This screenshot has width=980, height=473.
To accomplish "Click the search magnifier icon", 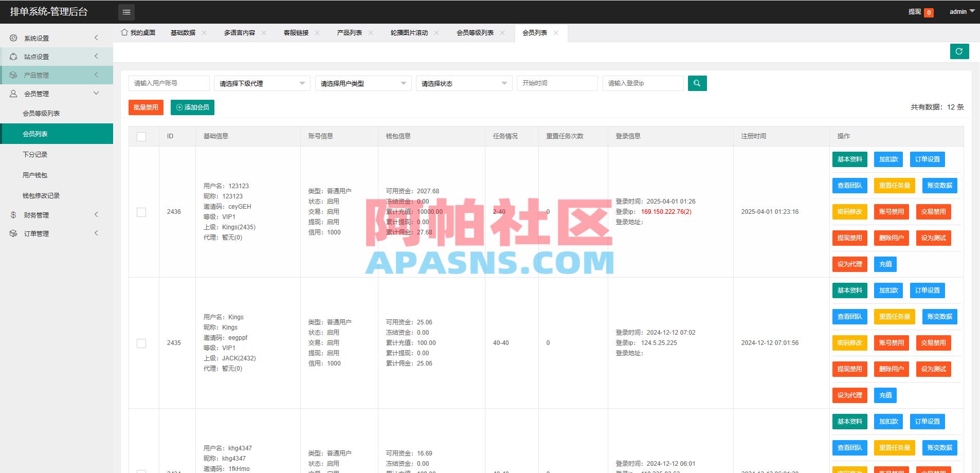I will [x=697, y=83].
